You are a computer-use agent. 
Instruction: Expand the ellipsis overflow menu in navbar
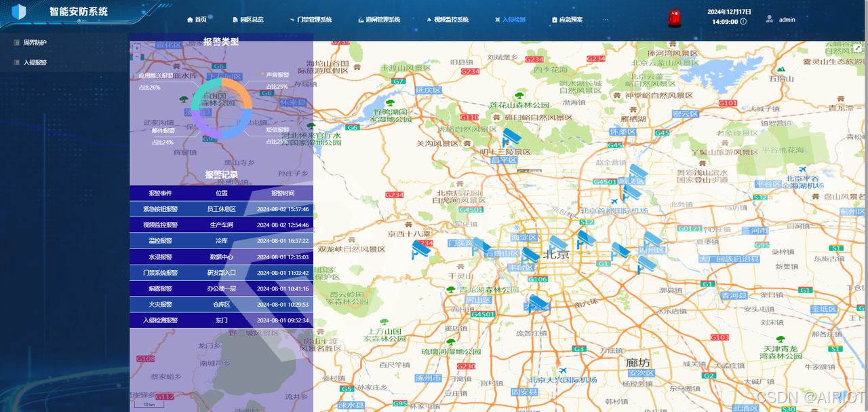[x=606, y=20]
